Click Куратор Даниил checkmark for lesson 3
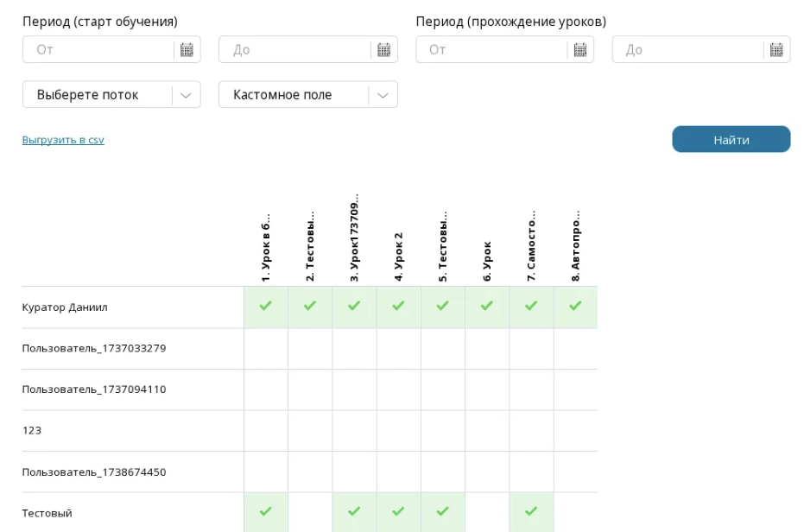 point(354,306)
